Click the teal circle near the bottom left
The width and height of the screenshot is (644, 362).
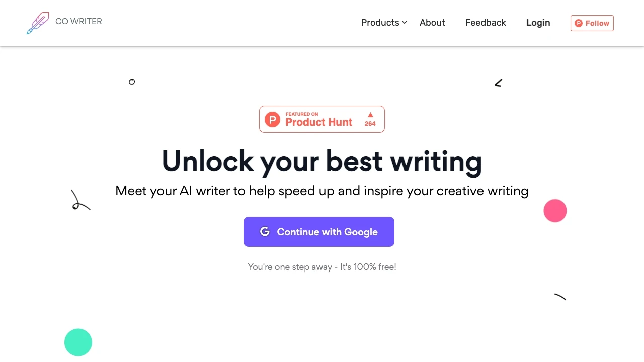(78, 342)
